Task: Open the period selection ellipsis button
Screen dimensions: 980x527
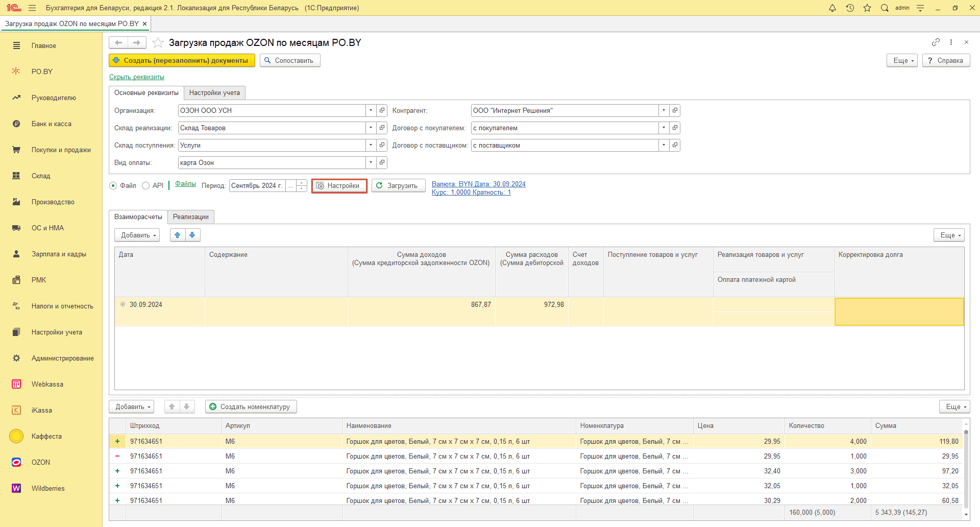Action: point(291,185)
